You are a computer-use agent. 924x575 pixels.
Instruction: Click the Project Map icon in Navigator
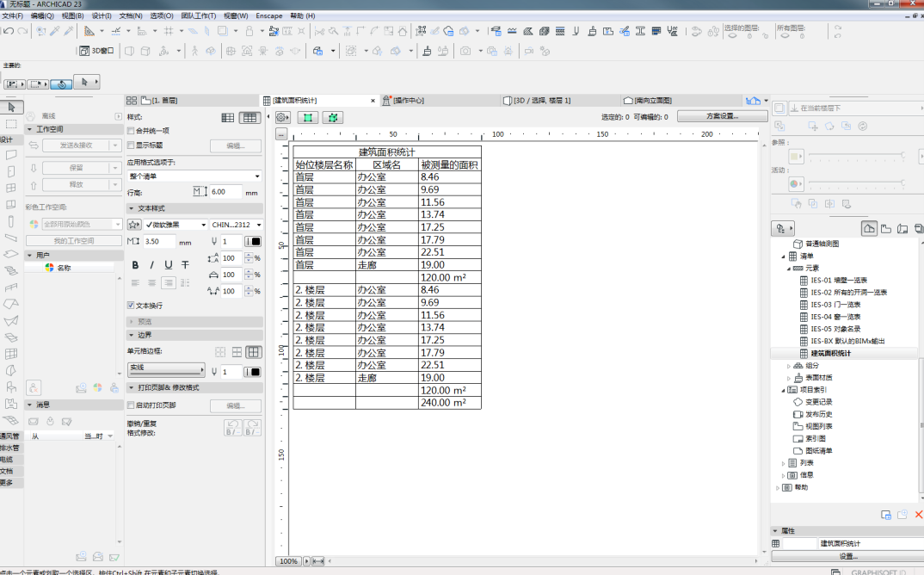coord(869,228)
